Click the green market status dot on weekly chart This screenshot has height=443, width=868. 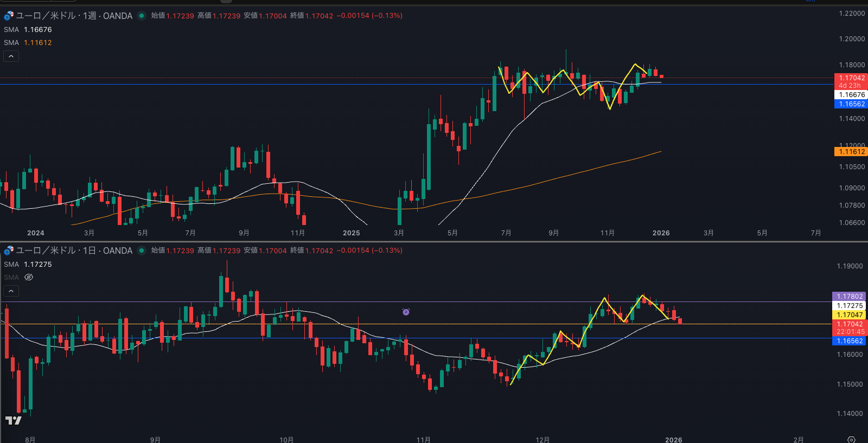pos(142,16)
